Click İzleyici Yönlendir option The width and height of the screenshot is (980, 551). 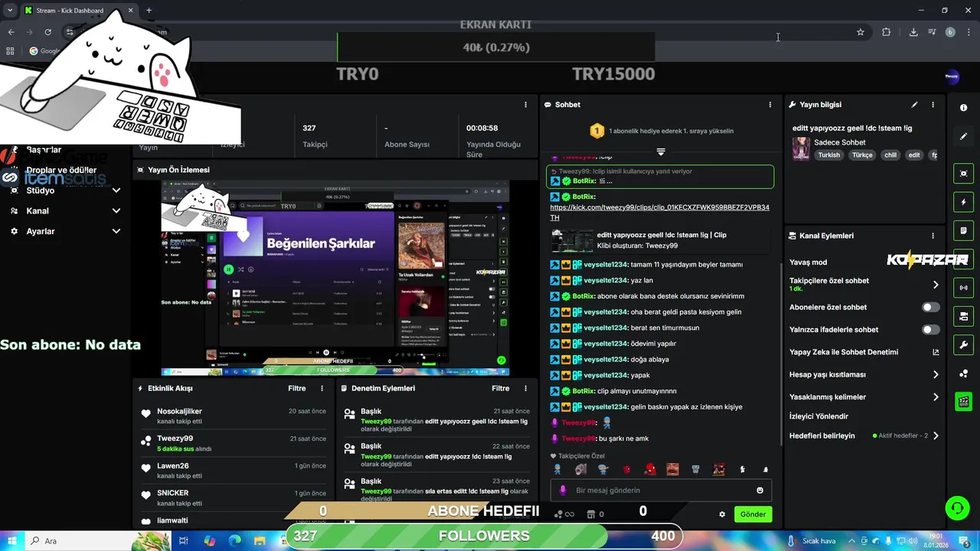coord(818,416)
